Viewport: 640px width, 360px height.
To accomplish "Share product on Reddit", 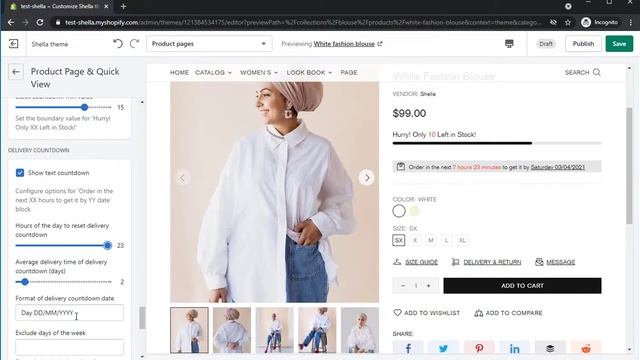I will click(x=586, y=348).
